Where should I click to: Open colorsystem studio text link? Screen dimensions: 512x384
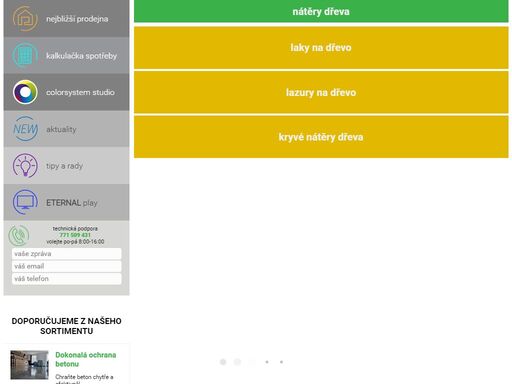pyautogui.click(x=80, y=92)
